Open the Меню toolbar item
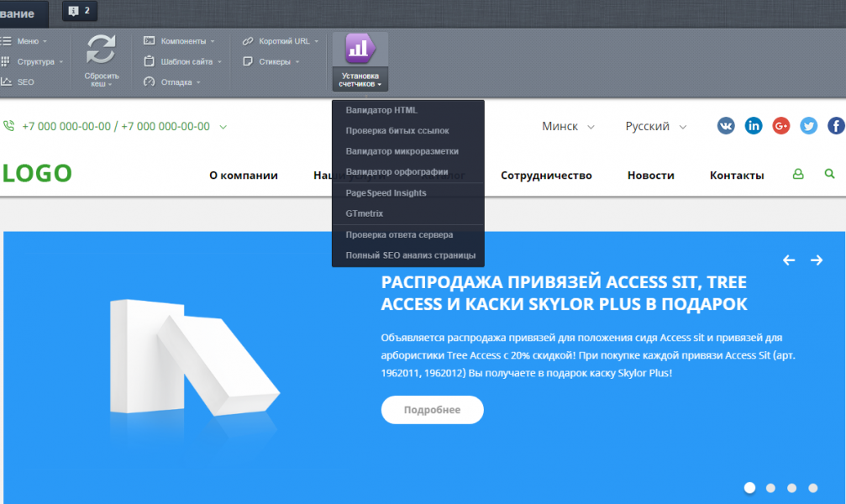 pyautogui.click(x=25, y=41)
